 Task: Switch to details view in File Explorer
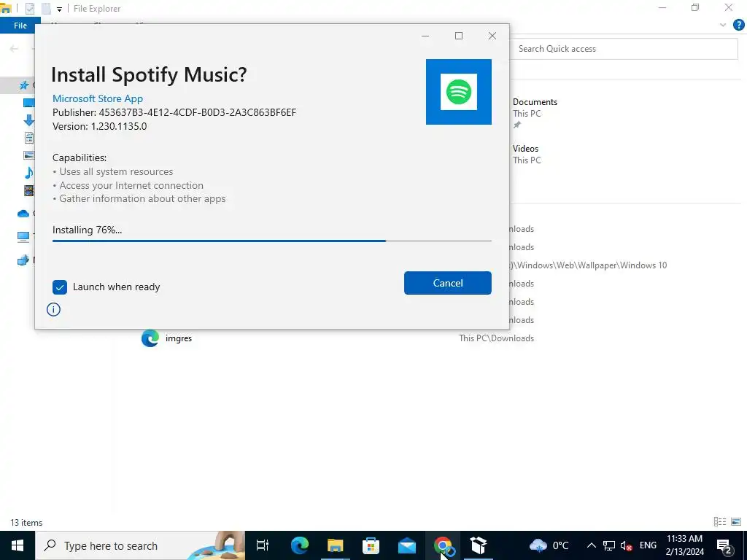click(720, 522)
